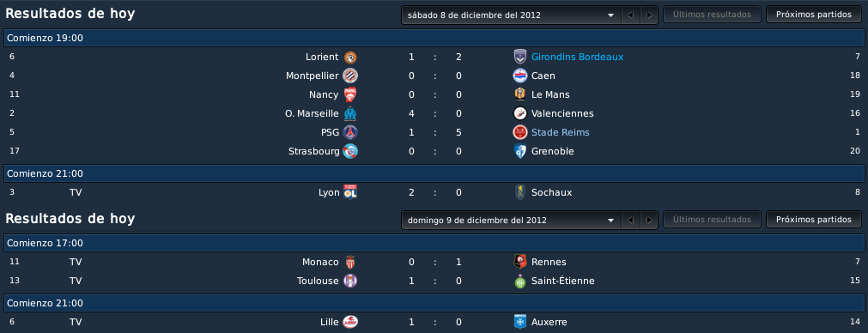The height and width of the screenshot is (333, 868).
Task: Click the Lille team badge
Action: [x=349, y=322]
